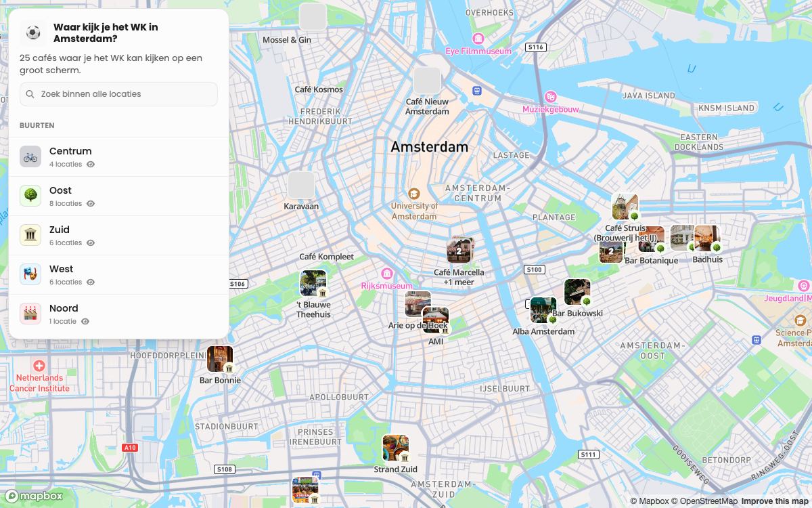Image resolution: width=812 pixels, height=508 pixels.
Task: Click the University of Amsterdam icon
Action: [x=414, y=194]
